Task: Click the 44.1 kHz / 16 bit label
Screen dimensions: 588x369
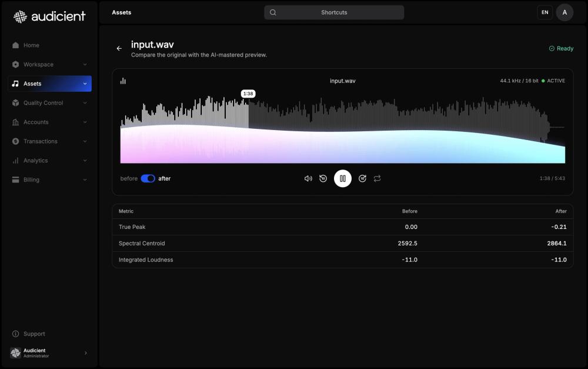Action: (x=519, y=81)
